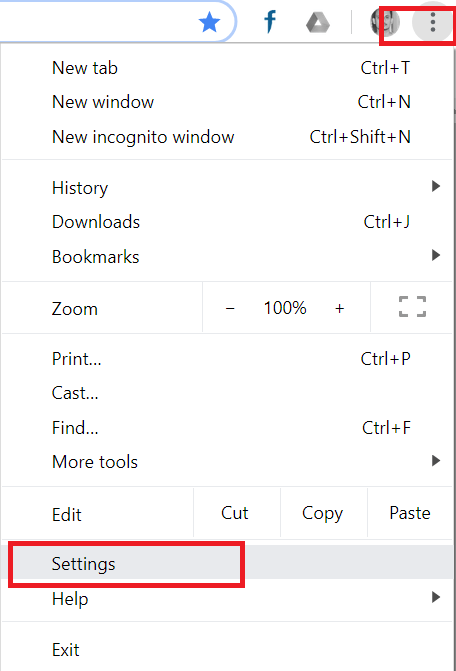The image size is (456, 671).
Task: Expand the History submenu arrow
Action: tap(435, 186)
